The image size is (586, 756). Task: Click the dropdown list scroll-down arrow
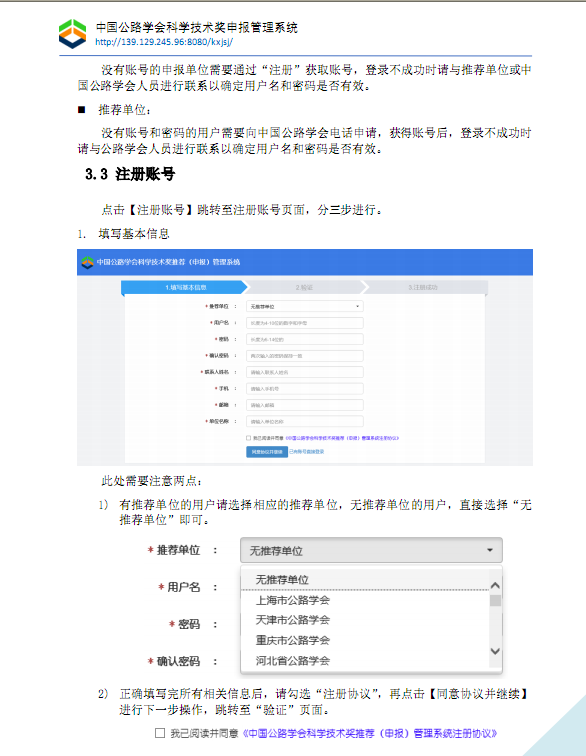495,651
